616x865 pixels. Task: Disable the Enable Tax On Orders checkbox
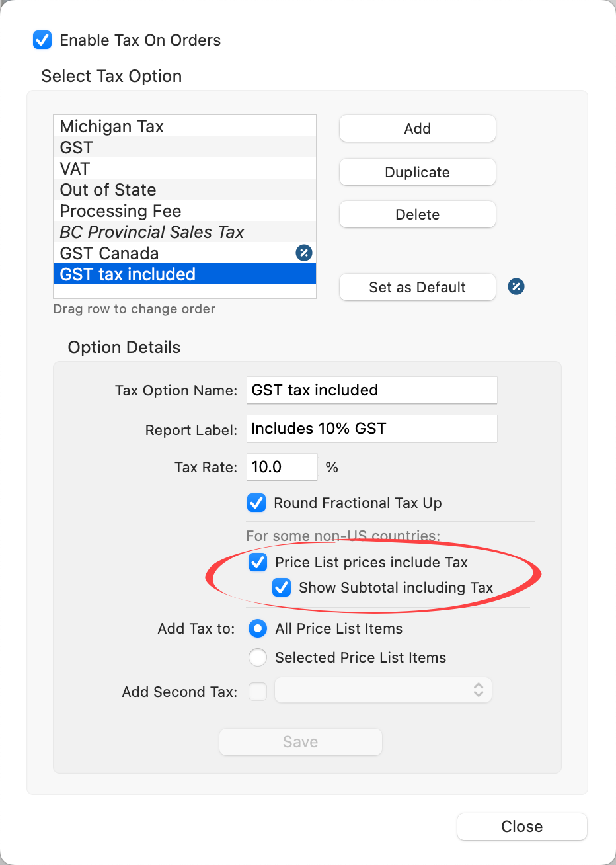tap(42, 40)
